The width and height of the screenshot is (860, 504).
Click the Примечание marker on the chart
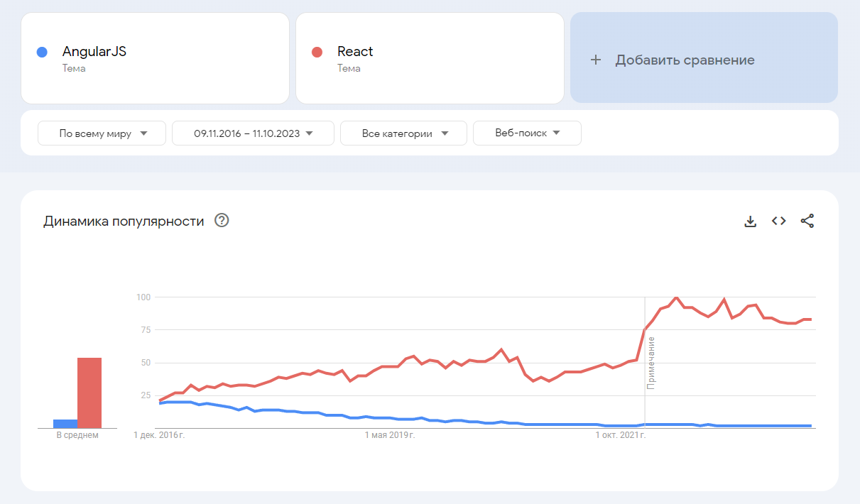[651, 363]
